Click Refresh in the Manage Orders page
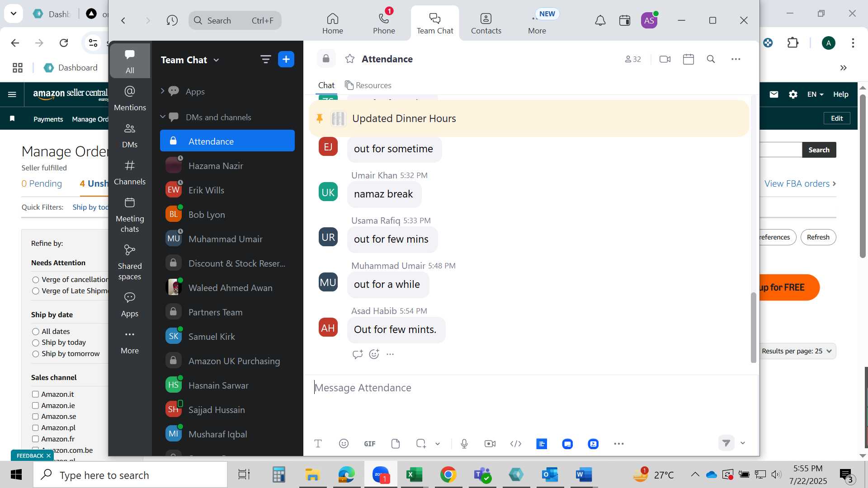 pyautogui.click(x=818, y=237)
